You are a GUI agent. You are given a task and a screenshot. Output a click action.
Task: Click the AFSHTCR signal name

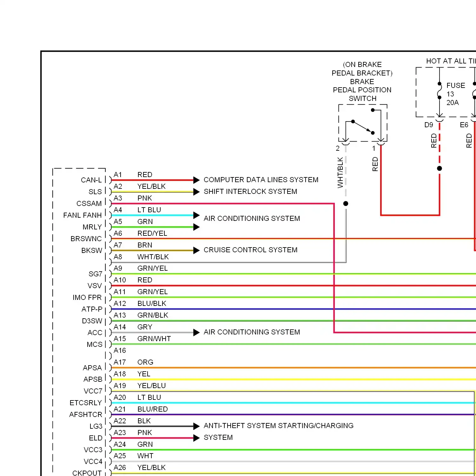[x=86, y=415]
